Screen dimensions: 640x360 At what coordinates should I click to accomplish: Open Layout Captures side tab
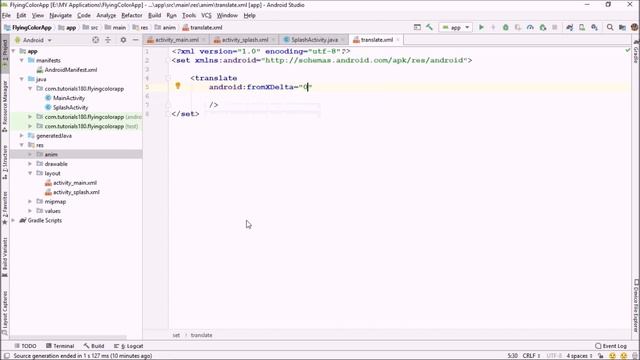[x=5, y=312]
